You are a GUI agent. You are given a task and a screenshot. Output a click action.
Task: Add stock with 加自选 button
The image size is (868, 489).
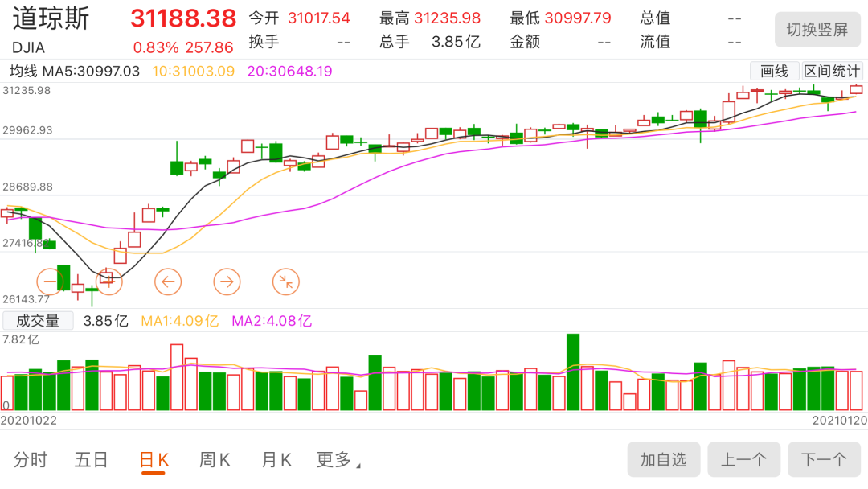pyautogui.click(x=663, y=460)
